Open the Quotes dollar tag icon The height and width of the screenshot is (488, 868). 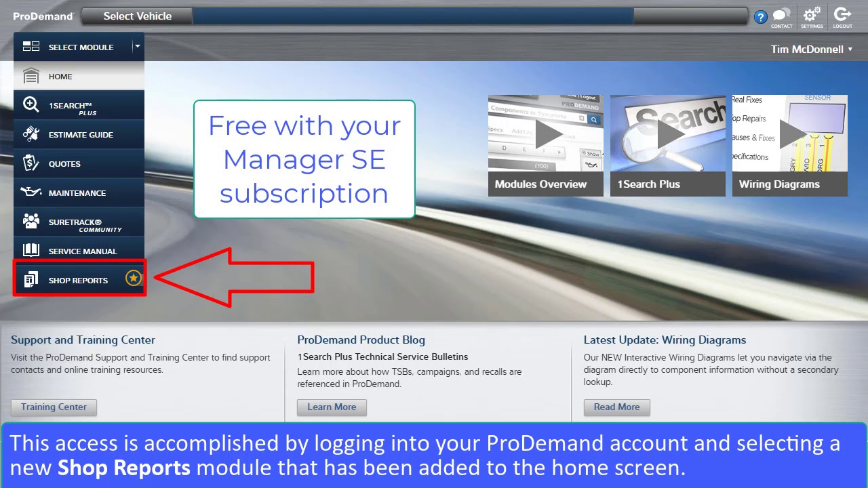(x=31, y=163)
